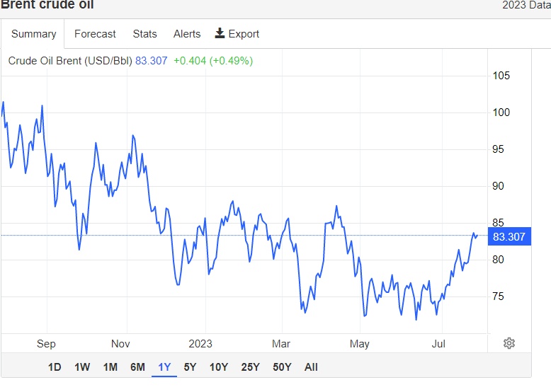Show All historical data range
This screenshot has width=551, height=392.
click(x=311, y=367)
